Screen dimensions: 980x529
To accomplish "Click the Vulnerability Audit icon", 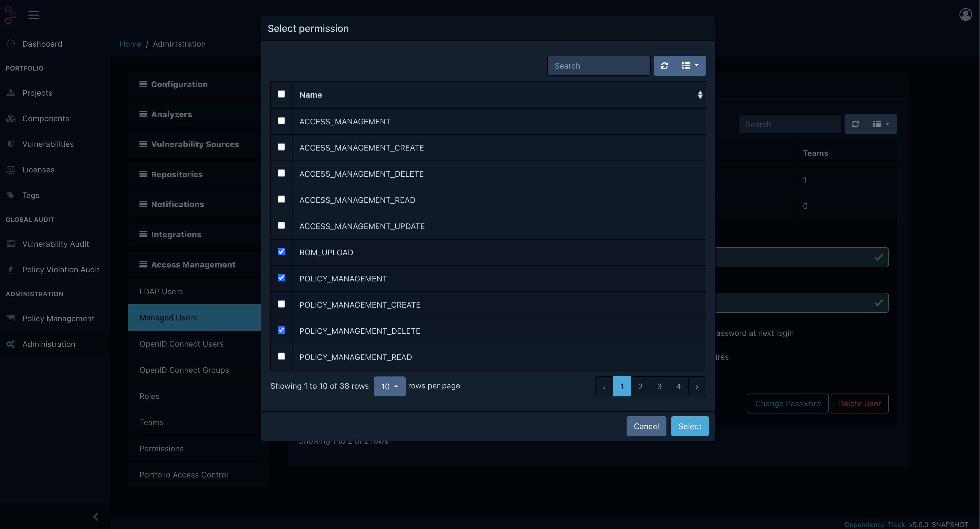I will click(x=11, y=244).
